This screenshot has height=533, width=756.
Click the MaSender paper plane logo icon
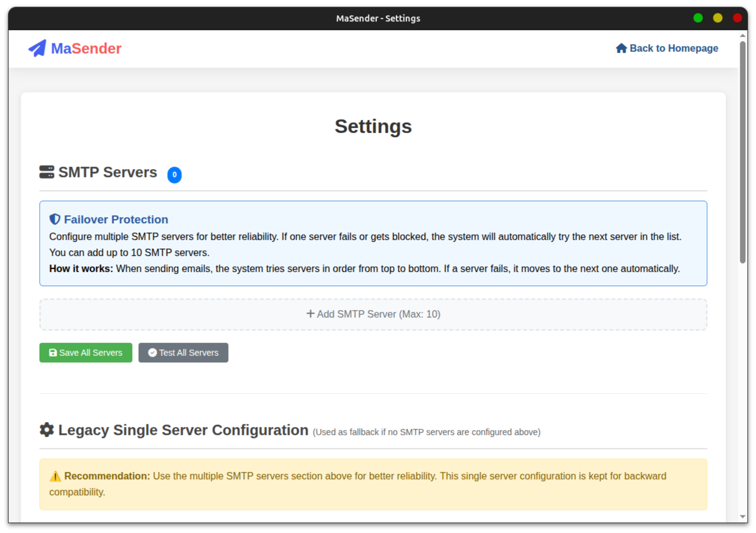pyautogui.click(x=37, y=48)
